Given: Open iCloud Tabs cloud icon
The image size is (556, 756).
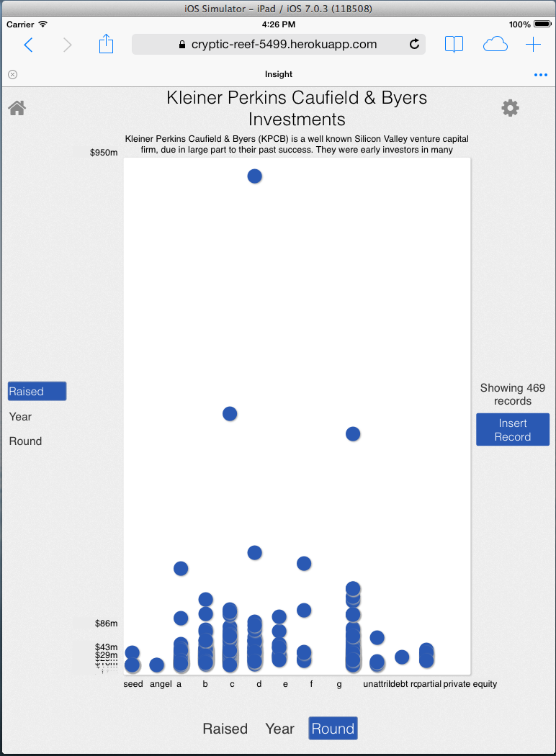Looking at the screenshot, I should (496, 45).
